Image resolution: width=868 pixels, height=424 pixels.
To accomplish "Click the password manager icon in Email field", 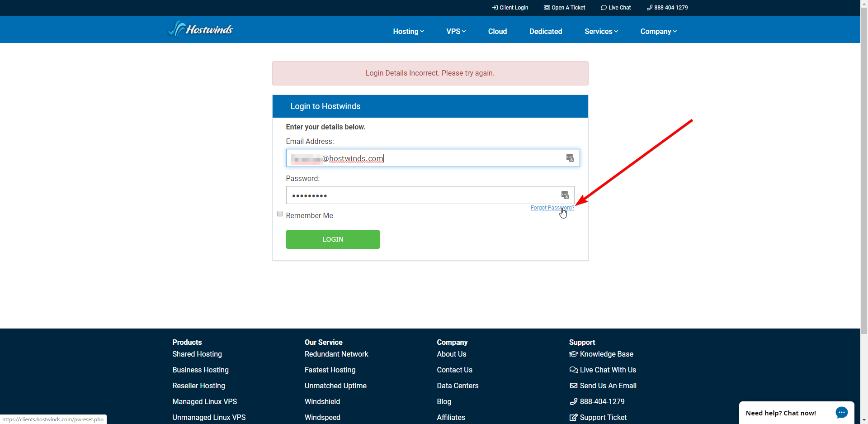I will [x=570, y=158].
